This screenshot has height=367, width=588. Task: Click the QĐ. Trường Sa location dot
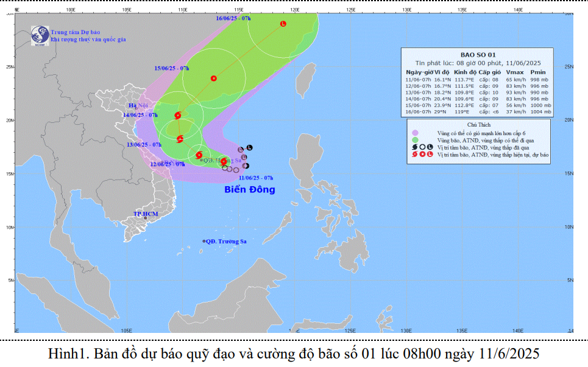point(204,242)
